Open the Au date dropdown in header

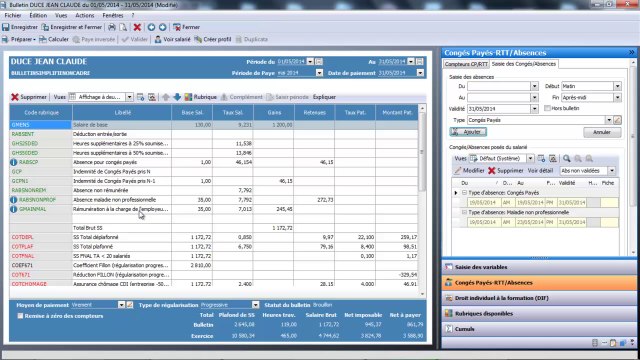(411, 62)
